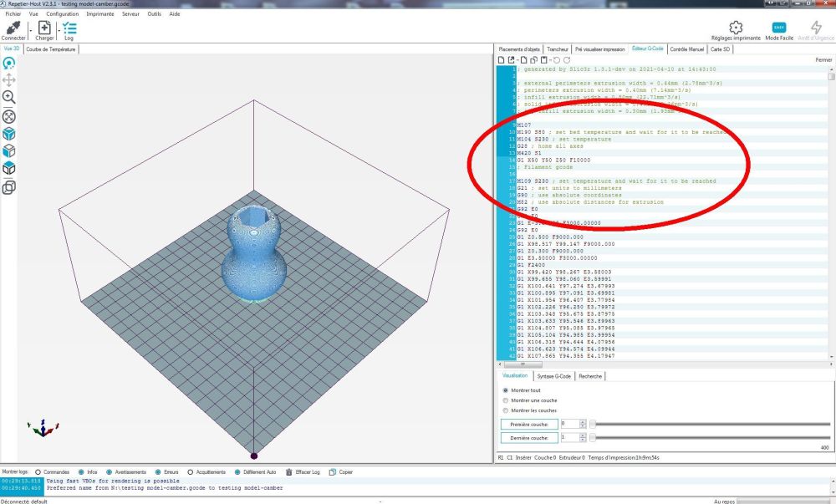Screen dimensions: 836x504
Task: Toggle the Log list icon
Action: [x=69, y=28]
